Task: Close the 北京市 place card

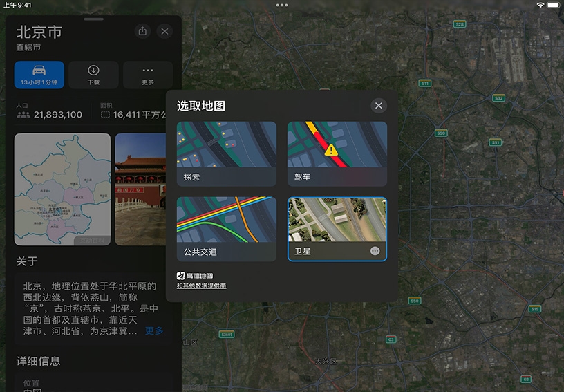Action: (x=164, y=31)
